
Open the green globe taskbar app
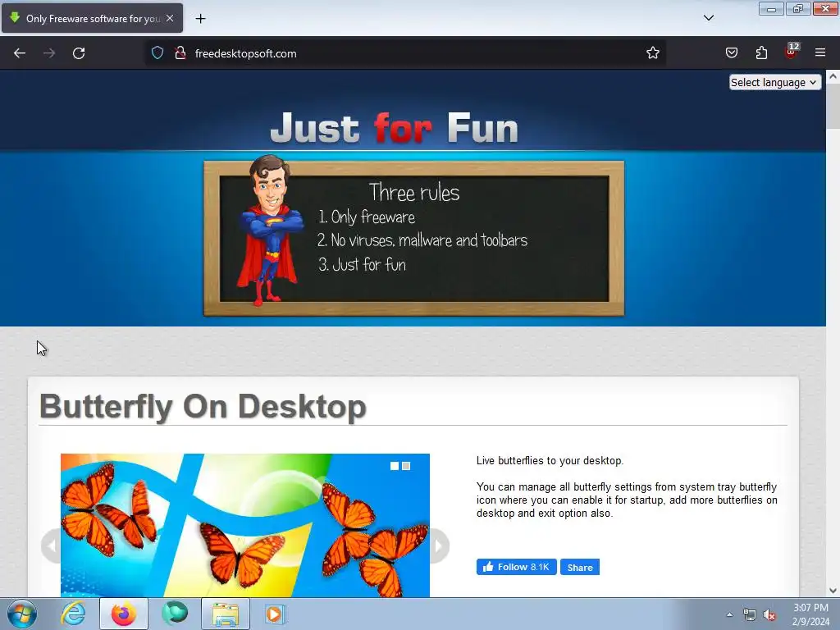(175, 614)
